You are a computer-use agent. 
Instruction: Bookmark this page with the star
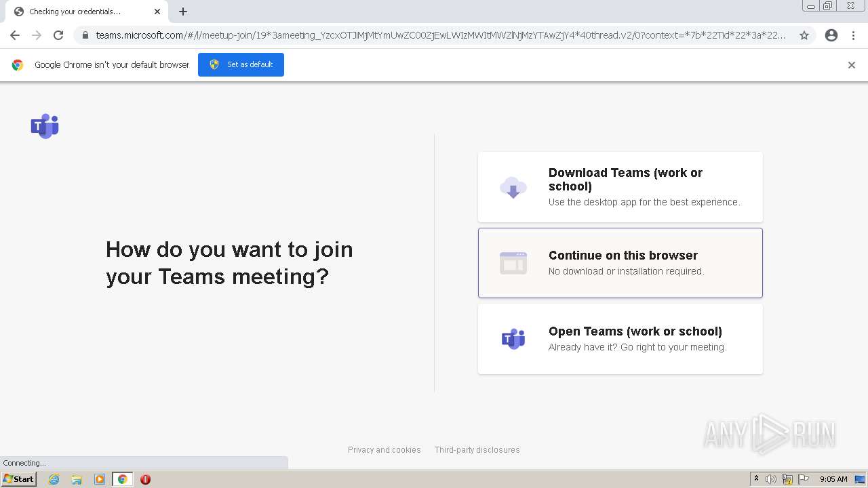tap(804, 35)
